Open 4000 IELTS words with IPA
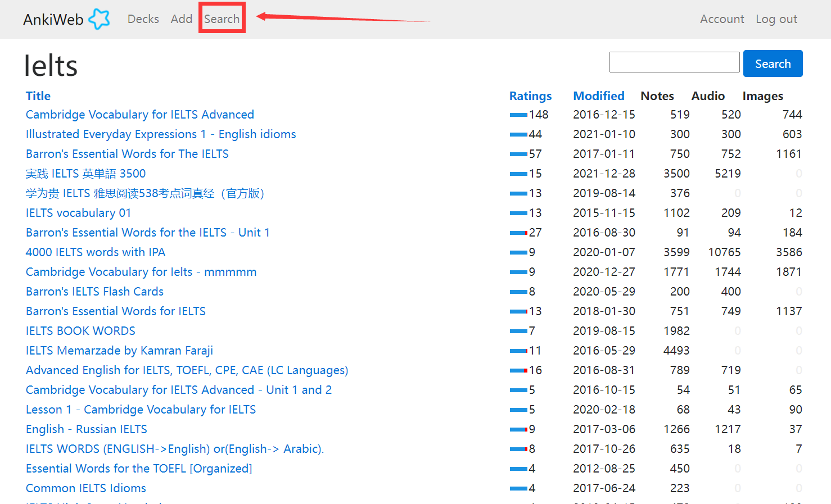Screen dimensions: 831x504 click(96, 252)
